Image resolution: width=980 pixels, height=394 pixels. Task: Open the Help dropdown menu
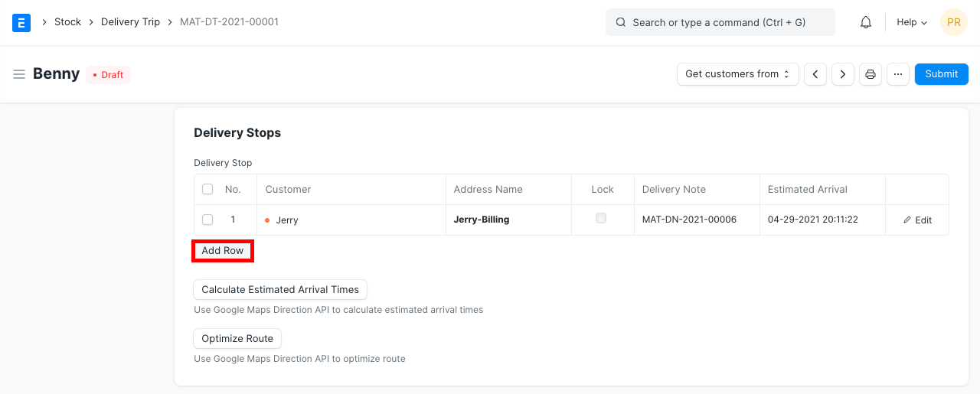click(x=912, y=22)
